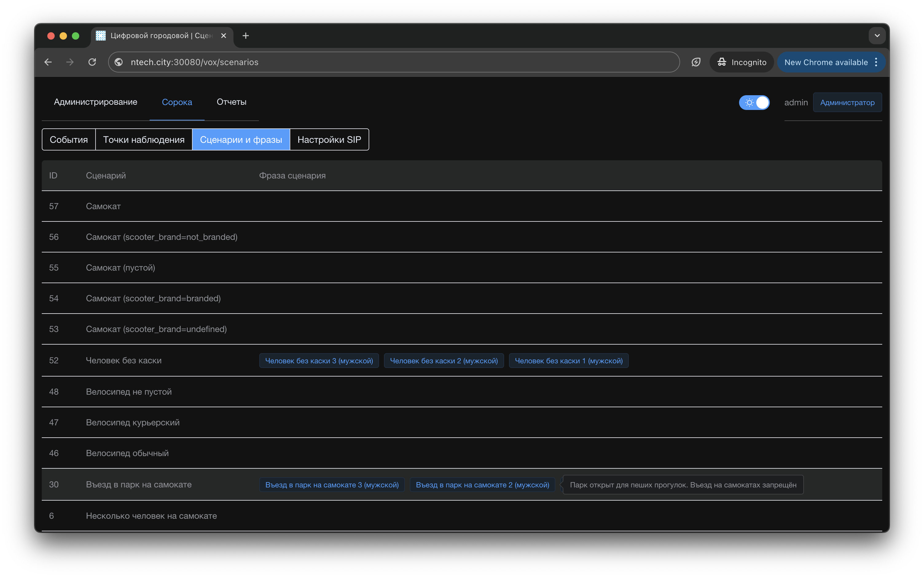The width and height of the screenshot is (924, 578).
Task: Click tag Въезд в парк на самокате 2 (мужской)
Action: tap(482, 485)
